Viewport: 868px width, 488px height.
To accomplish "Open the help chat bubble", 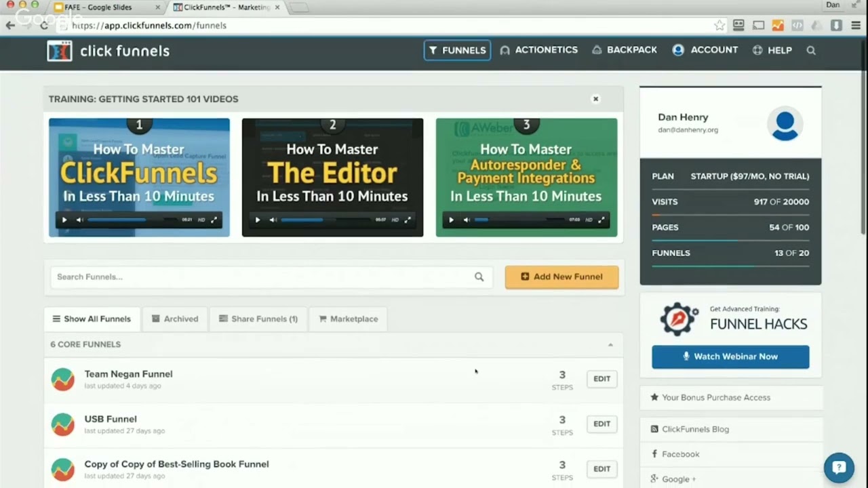I will 839,467.
